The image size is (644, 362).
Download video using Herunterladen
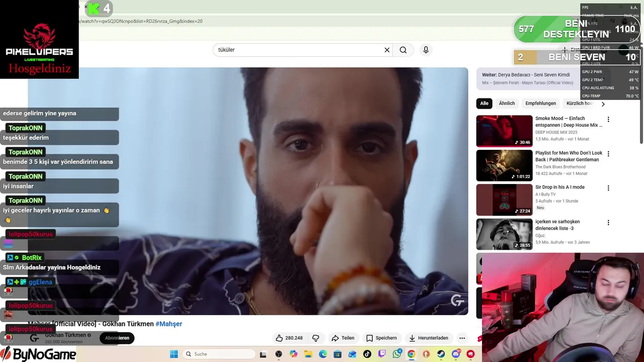pyautogui.click(x=428, y=338)
